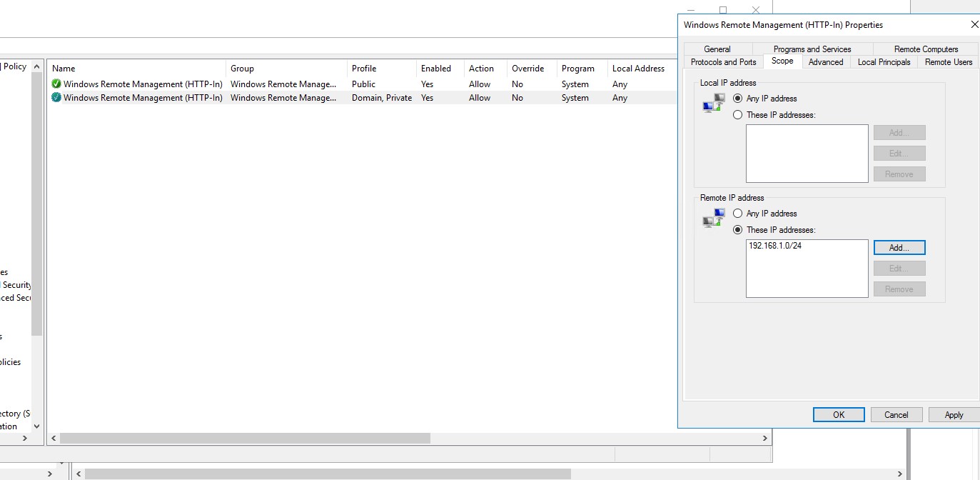The height and width of the screenshot is (480, 980).
Task: Switch to the Protocols and Ports tab
Action: [723, 62]
